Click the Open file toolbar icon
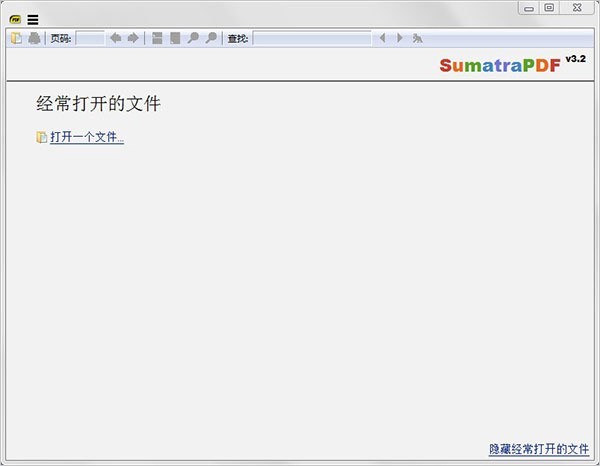 [16, 38]
